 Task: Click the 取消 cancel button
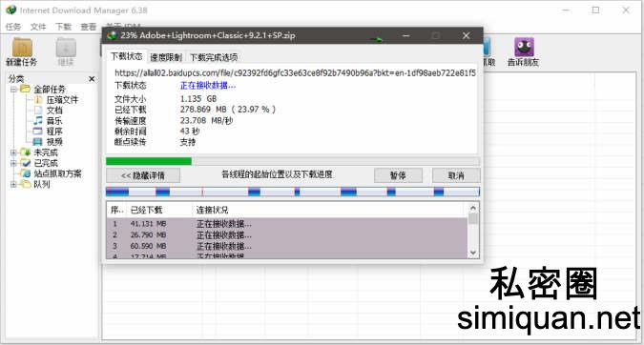pyautogui.click(x=456, y=175)
